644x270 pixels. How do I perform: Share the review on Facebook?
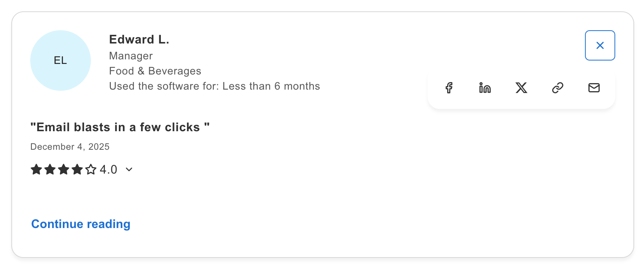pos(449,88)
